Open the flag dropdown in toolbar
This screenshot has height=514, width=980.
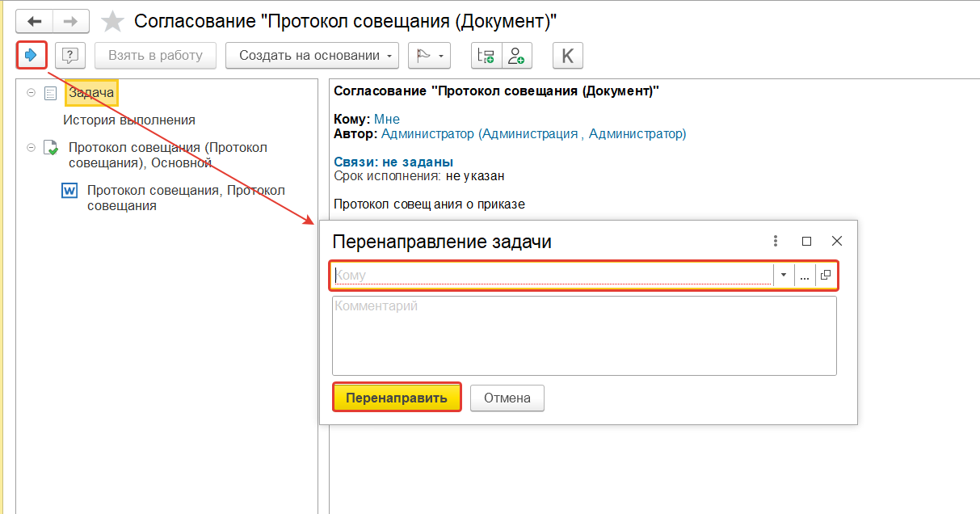click(x=428, y=56)
